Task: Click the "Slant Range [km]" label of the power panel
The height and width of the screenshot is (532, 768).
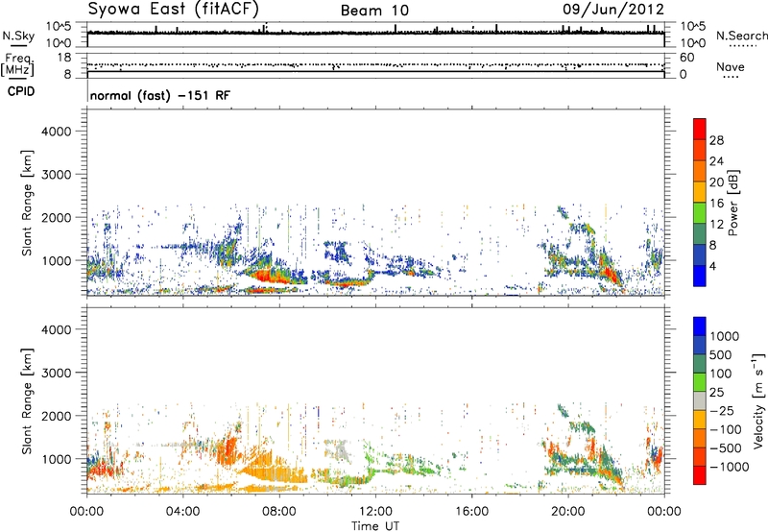Action: (x=27, y=203)
